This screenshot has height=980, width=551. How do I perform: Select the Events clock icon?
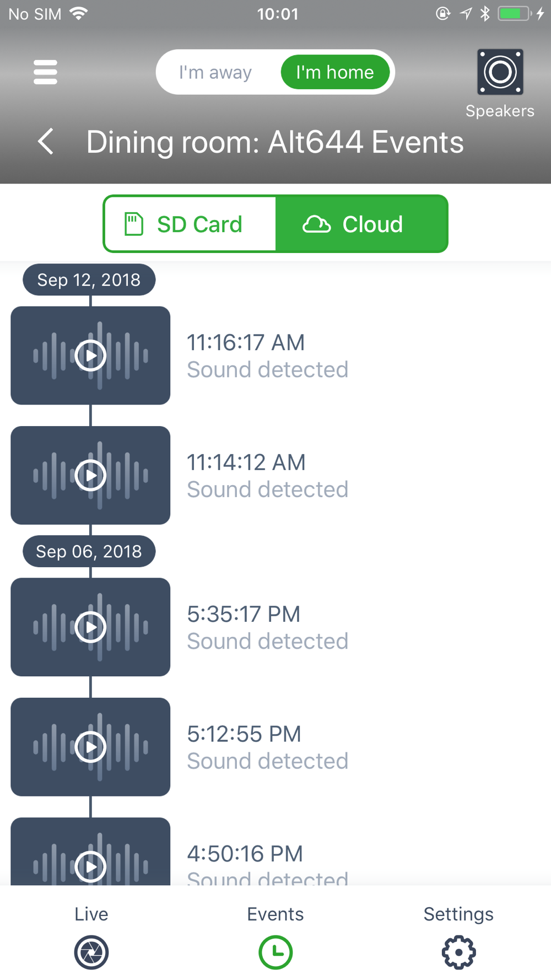(275, 952)
